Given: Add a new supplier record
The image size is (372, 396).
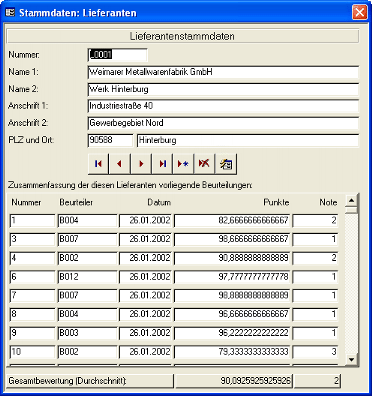Looking at the screenshot, I should tap(183, 164).
